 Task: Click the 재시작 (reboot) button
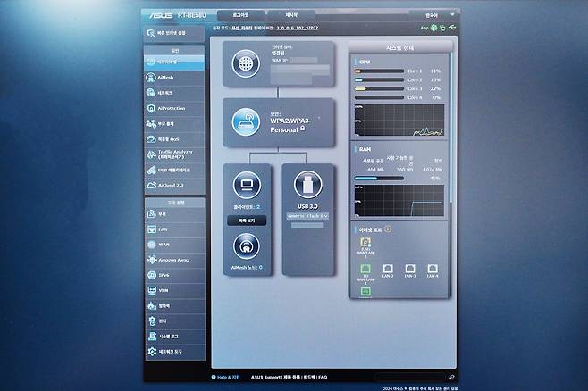[291, 15]
